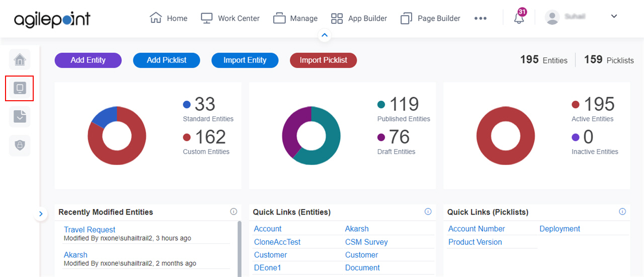Open App Builder in top navigation
The width and height of the screenshot is (644, 277).
(x=359, y=18)
